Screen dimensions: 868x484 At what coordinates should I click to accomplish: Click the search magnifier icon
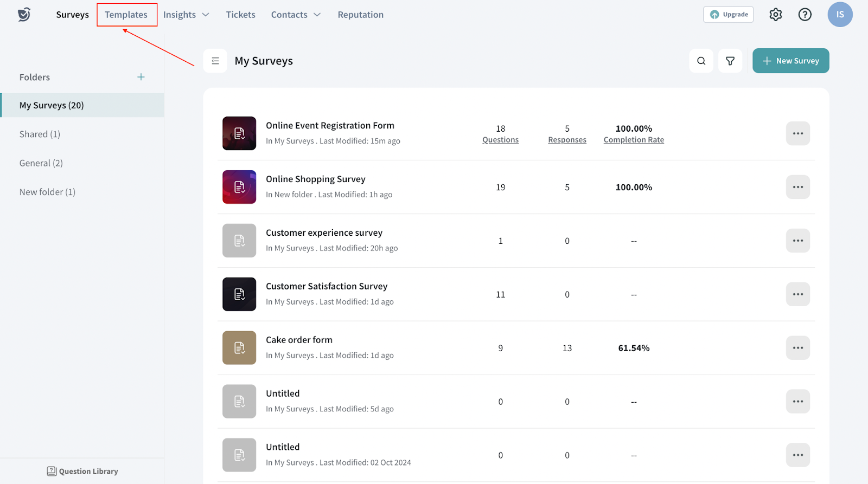point(701,61)
